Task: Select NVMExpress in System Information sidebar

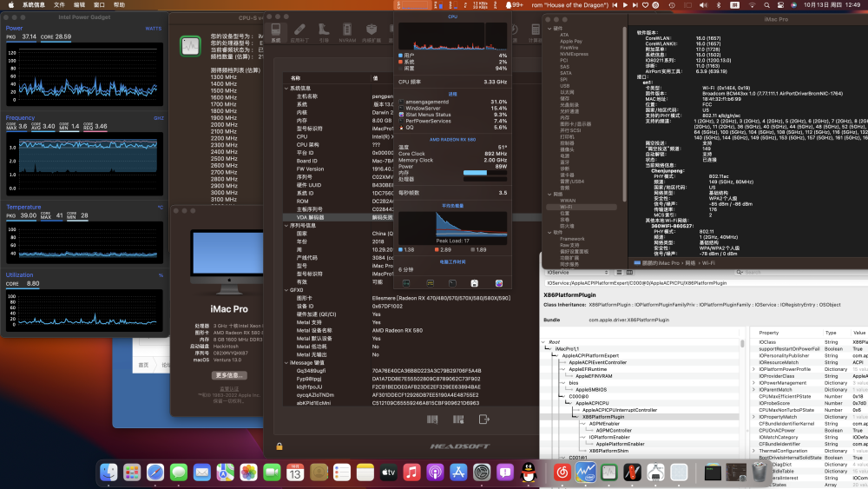Action: (574, 54)
